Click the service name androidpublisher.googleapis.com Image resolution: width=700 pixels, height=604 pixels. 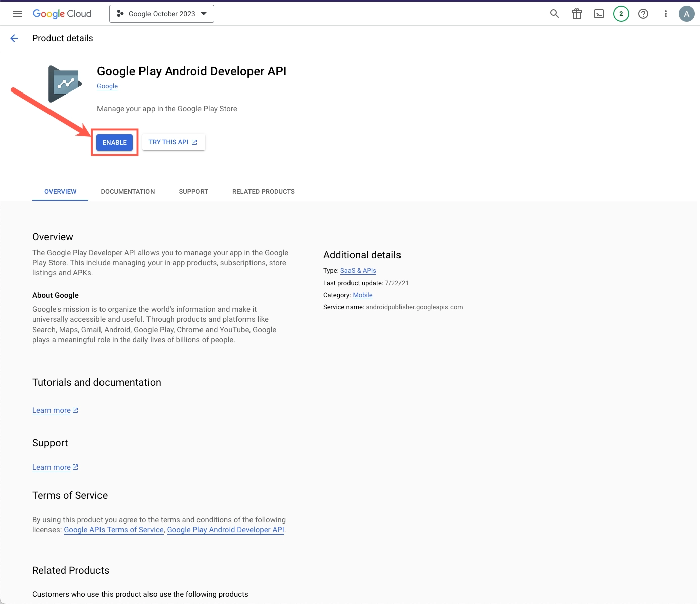[414, 307]
